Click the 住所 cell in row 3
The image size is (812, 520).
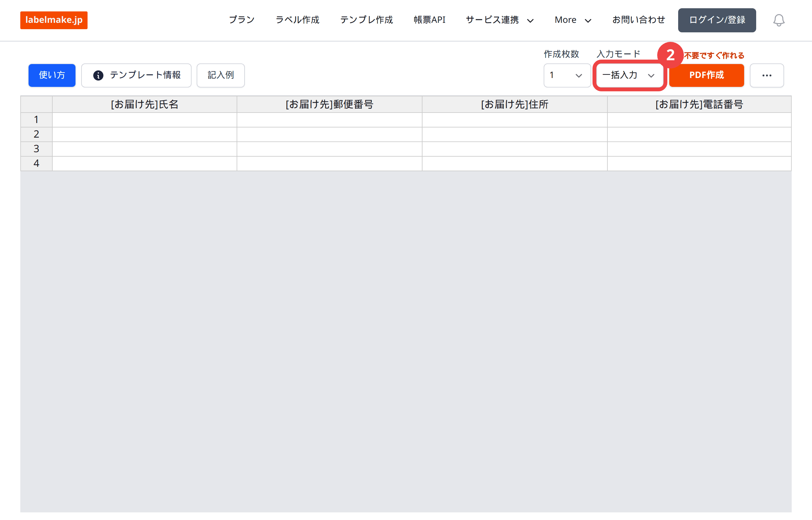tap(514, 149)
